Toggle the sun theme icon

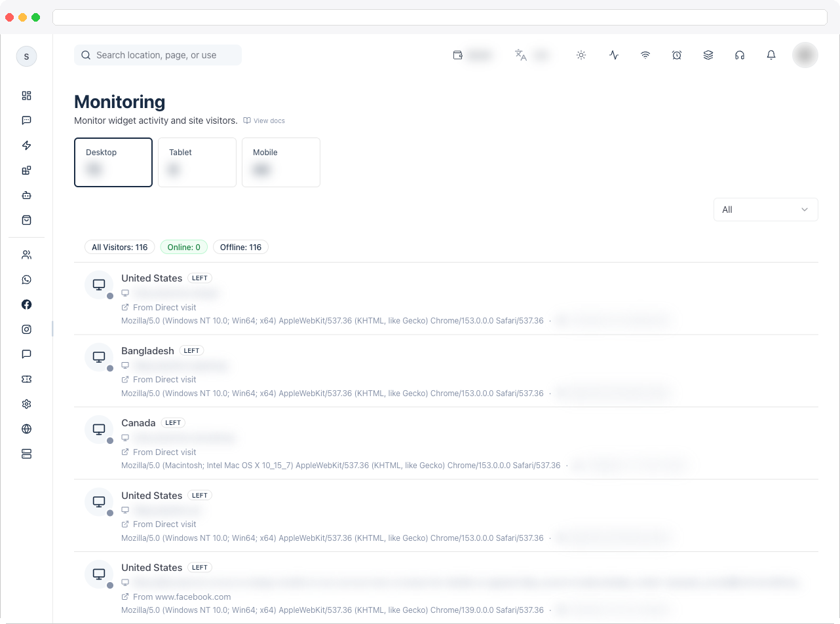pyautogui.click(x=581, y=55)
